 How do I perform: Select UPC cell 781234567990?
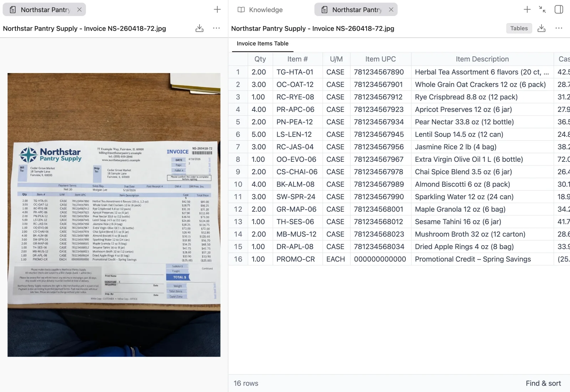click(x=380, y=197)
